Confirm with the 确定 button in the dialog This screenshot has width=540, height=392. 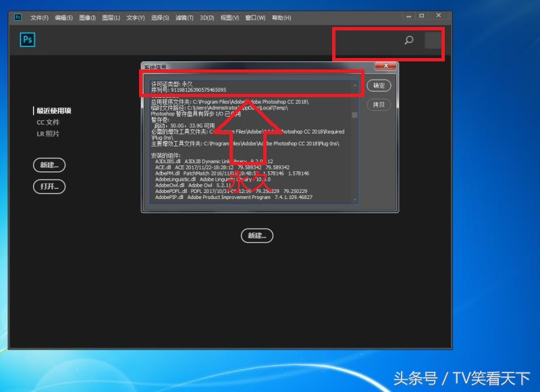379,85
